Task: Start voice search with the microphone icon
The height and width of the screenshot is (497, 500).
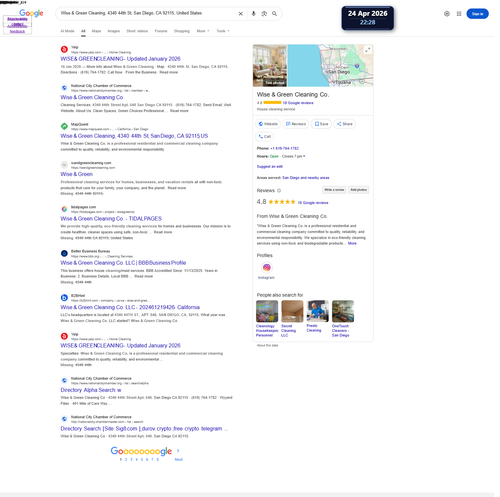Action: click(x=253, y=14)
